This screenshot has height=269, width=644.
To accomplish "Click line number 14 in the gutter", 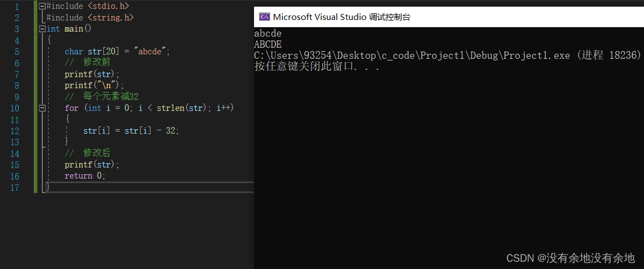I will tap(15, 153).
